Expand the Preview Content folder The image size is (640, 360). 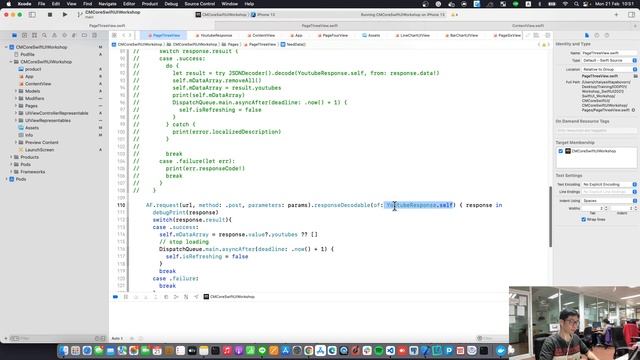(16, 142)
